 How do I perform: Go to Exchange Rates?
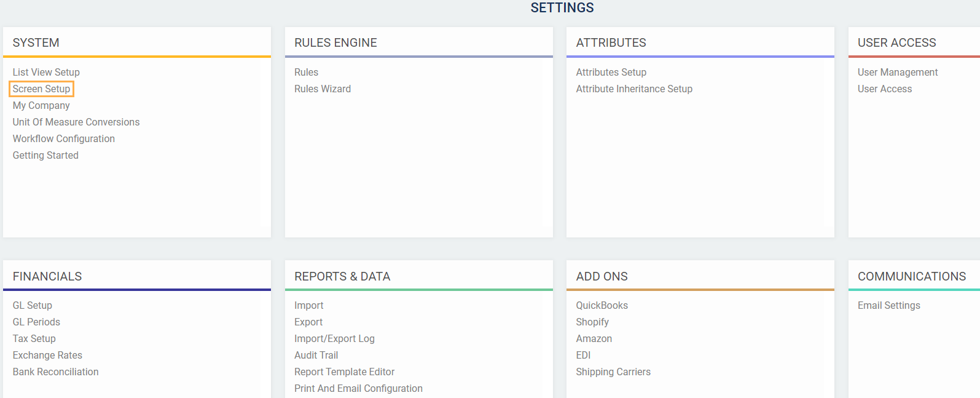coord(47,355)
